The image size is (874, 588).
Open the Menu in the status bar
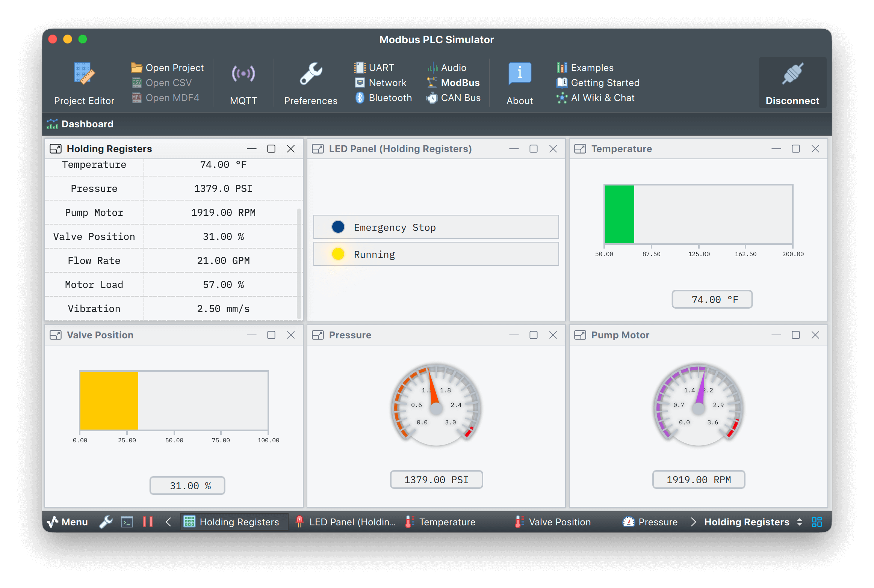[x=68, y=522]
